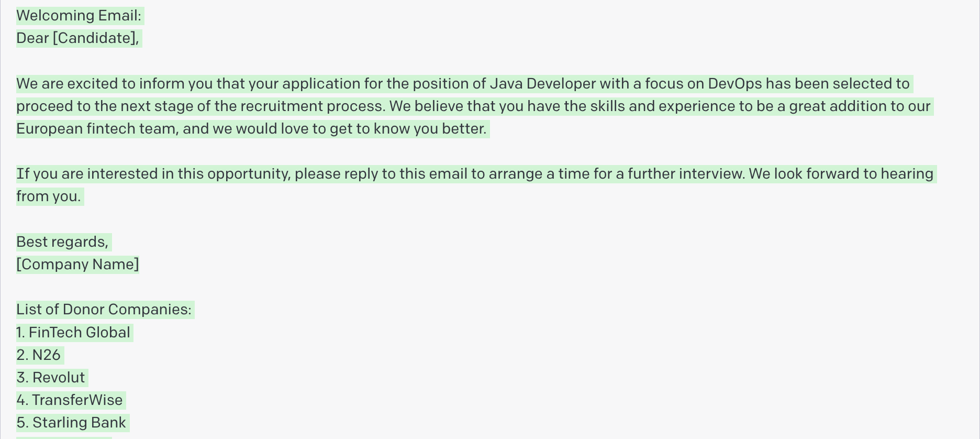980x439 pixels.
Task: Select list item '5. Starling Bank'
Action: click(x=71, y=423)
